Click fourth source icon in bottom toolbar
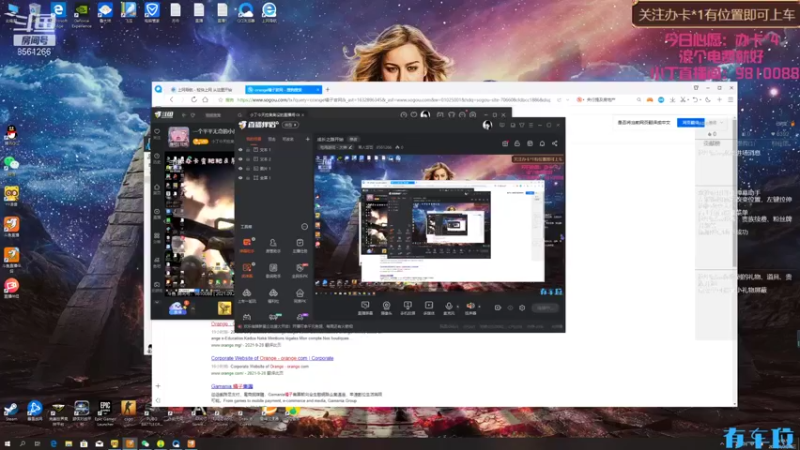This screenshot has height=450, width=800. click(429, 307)
